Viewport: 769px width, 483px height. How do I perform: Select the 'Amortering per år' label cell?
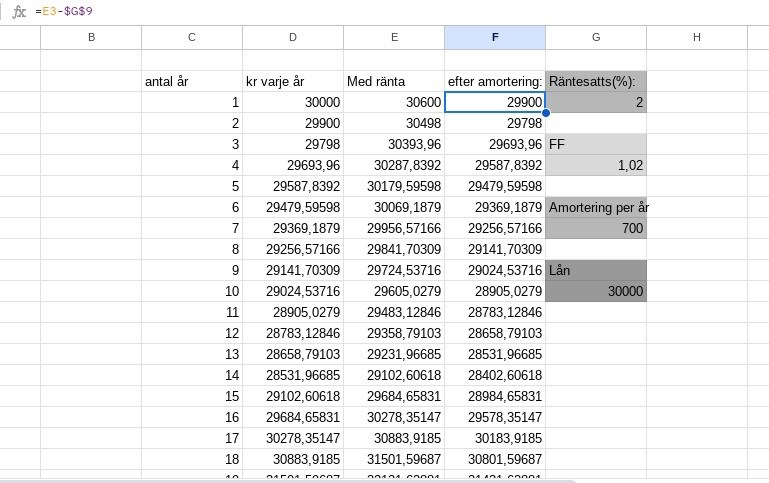(x=596, y=207)
